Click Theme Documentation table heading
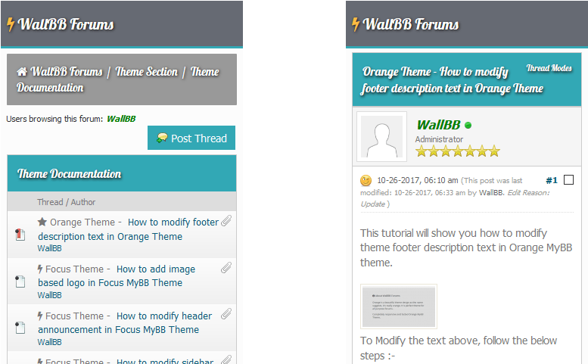This screenshot has height=364, width=588. [70, 173]
